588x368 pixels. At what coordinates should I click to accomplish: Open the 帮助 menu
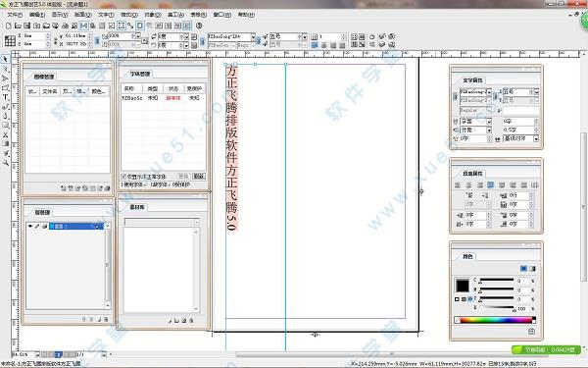(246, 15)
